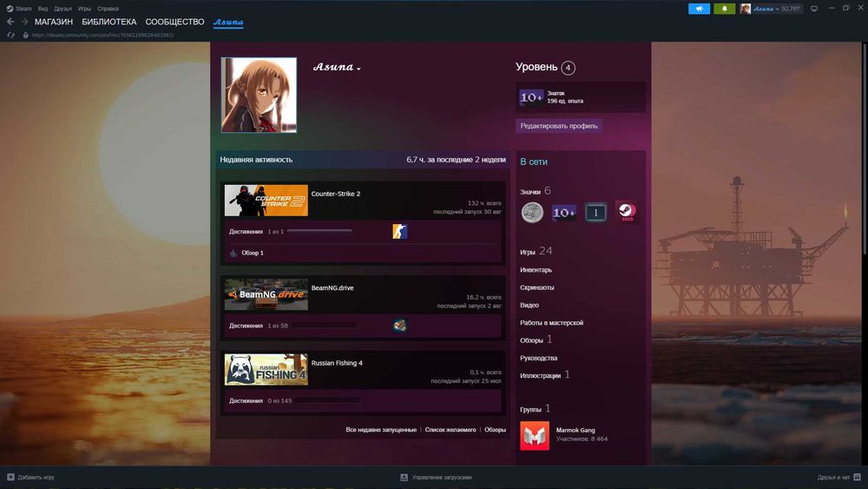The height and width of the screenshot is (489, 868).
Task: Open the announcements megaphone button
Action: point(699,9)
